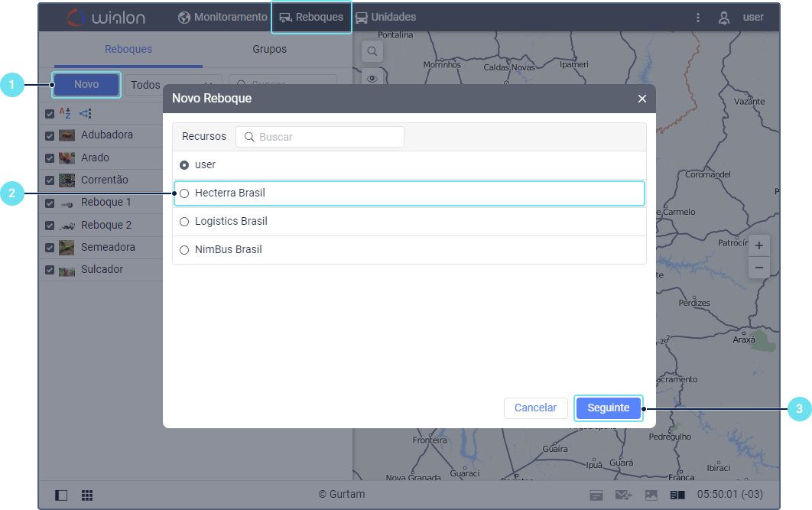The width and height of the screenshot is (812, 510).
Task: Click the user account icon in header
Action: point(724,18)
